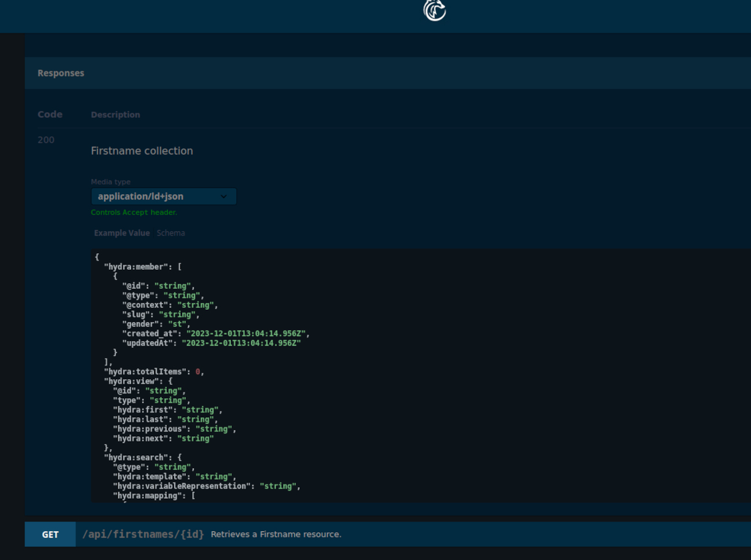Click the "Responses" section header

pos(61,73)
